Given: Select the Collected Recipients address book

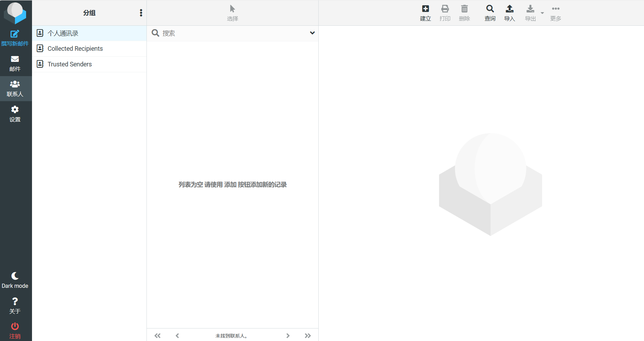Looking at the screenshot, I should click(75, 49).
